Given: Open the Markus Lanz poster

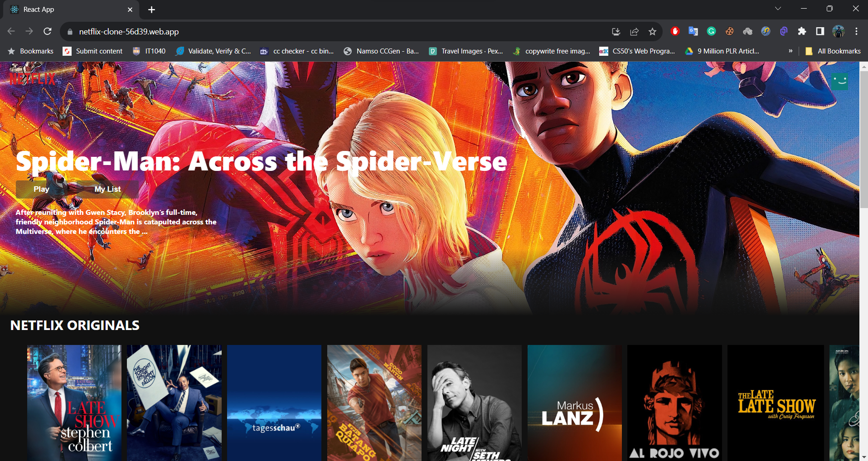Looking at the screenshot, I should [x=575, y=403].
